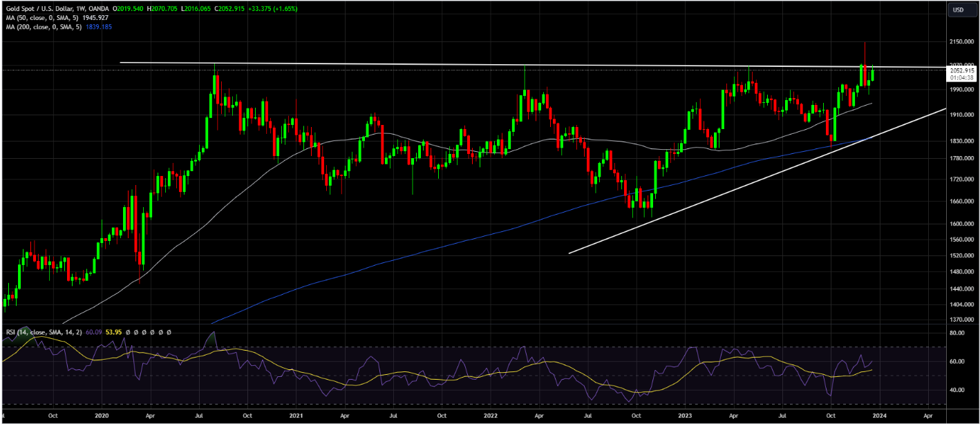
Task: Click the 2024 label on time axis
Action: pyautogui.click(x=880, y=416)
